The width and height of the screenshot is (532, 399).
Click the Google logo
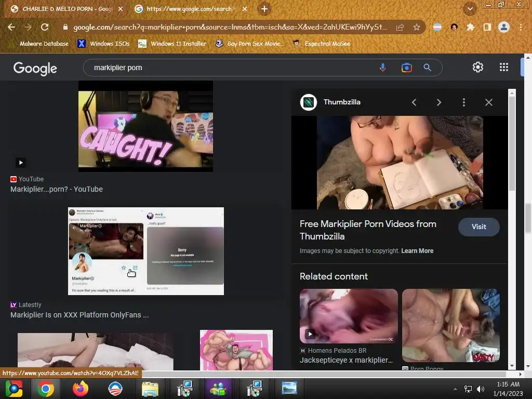click(x=35, y=68)
